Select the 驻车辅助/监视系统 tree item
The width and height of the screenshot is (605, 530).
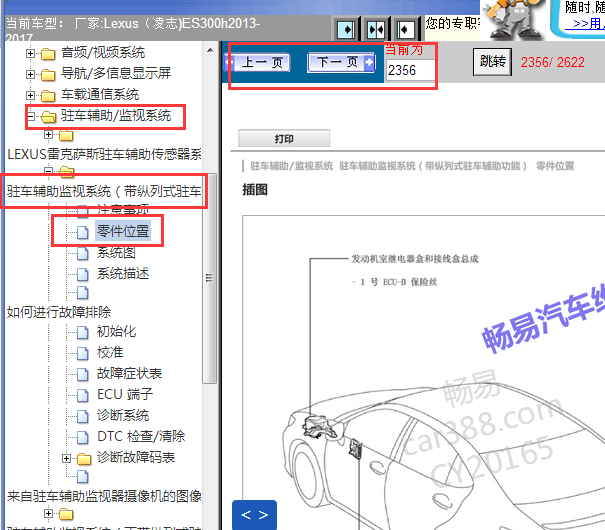(116, 115)
